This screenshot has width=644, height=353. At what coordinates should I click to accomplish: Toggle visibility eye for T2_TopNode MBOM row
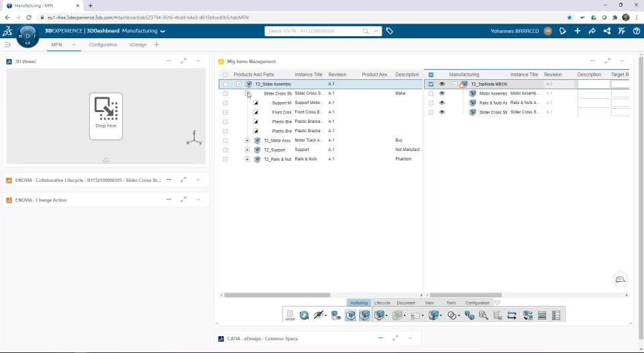coord(442,84)
